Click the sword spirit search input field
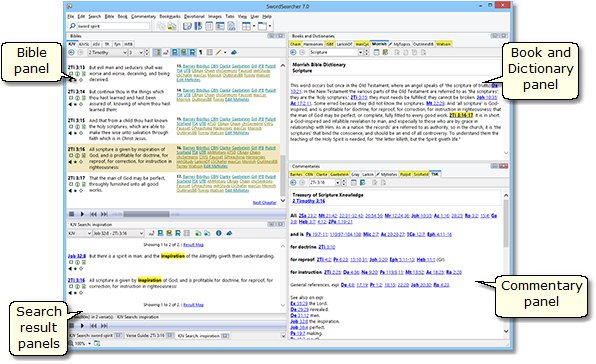 click(x=113, y=26)
